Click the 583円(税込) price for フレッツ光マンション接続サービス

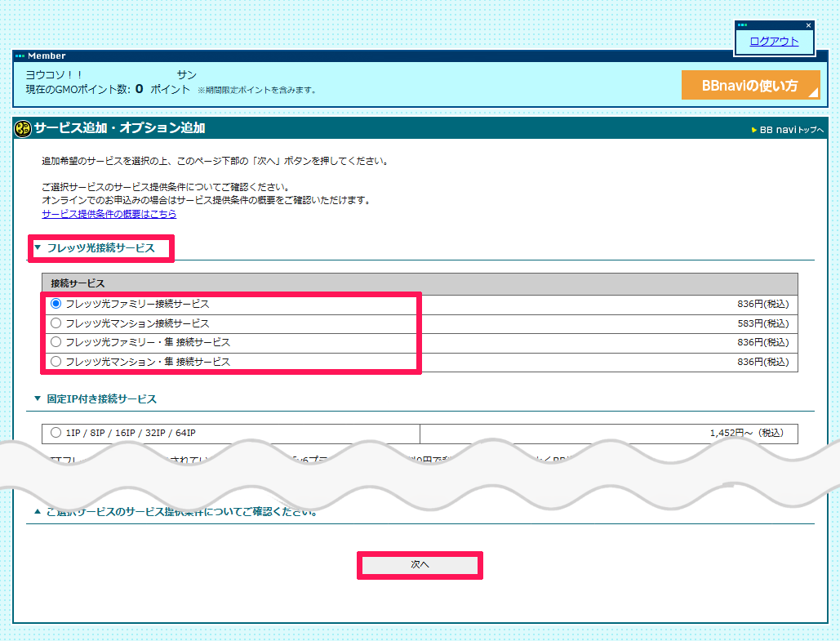[762, 323]
